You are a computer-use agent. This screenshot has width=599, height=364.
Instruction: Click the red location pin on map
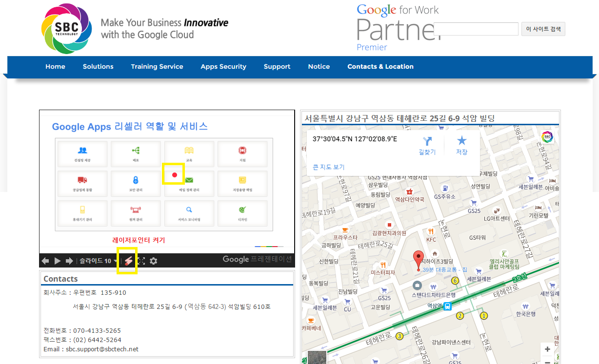pyautogui.click(x=418, y=261)
